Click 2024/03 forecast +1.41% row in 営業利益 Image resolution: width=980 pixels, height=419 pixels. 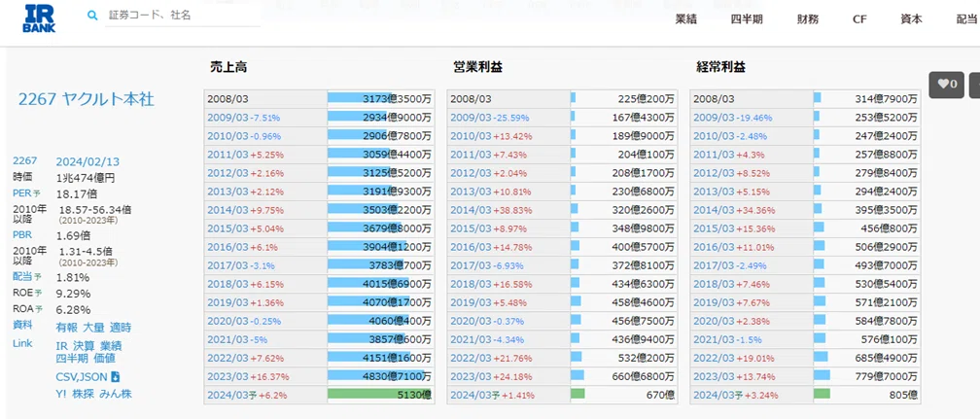tap(562, 396)
